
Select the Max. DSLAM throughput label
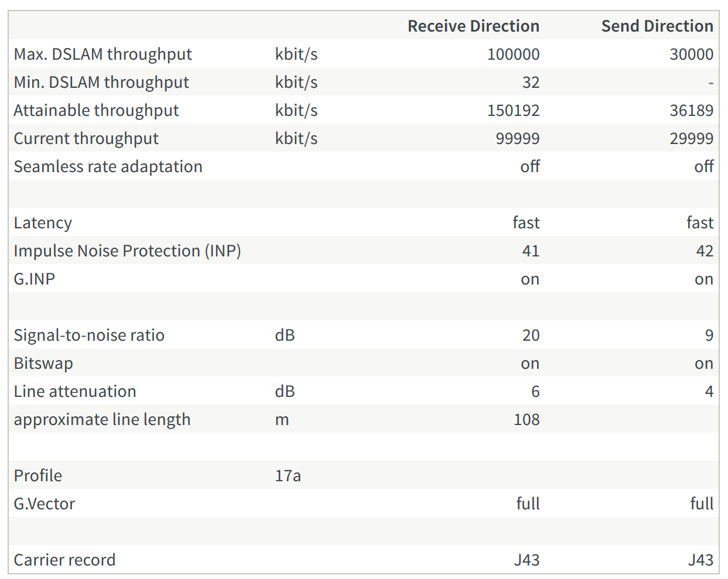pyautogui.click(x=102, y=54)
